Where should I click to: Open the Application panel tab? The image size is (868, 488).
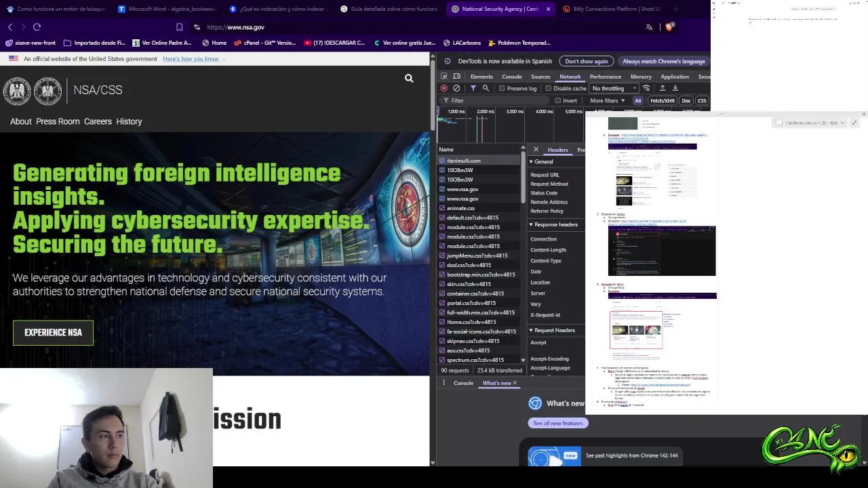675,77
